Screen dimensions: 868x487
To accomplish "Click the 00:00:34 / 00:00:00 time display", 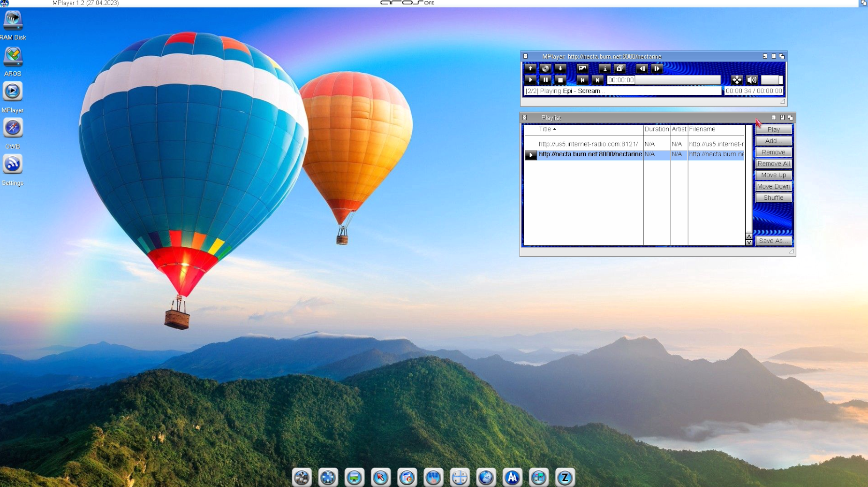I will click(x=754, y=91).
